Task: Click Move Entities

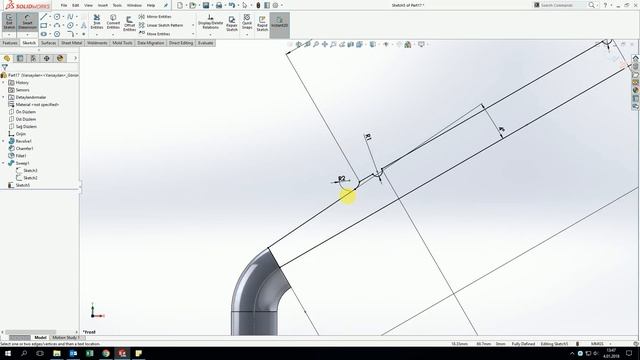Action: tap(154, 34)
